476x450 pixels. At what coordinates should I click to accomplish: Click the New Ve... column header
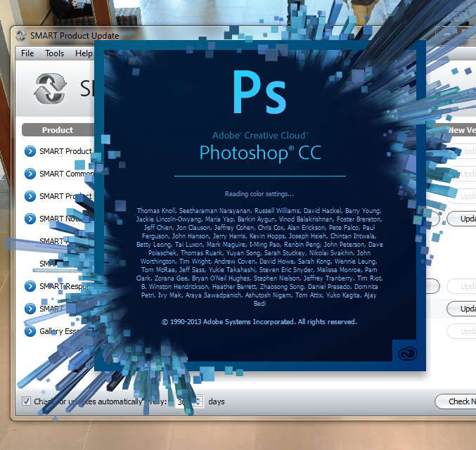(x=462, y=130)
